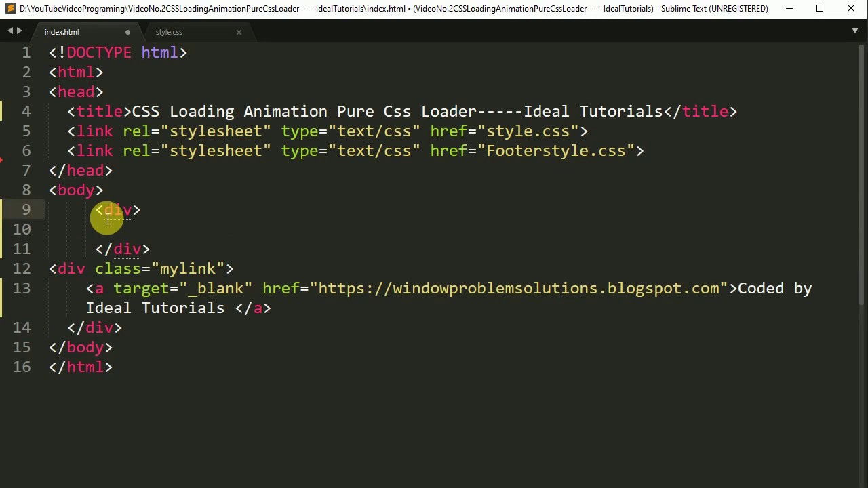
Task: Maximize the Sublime Text window
Action: pyautogui.click(x=820, y=9)
